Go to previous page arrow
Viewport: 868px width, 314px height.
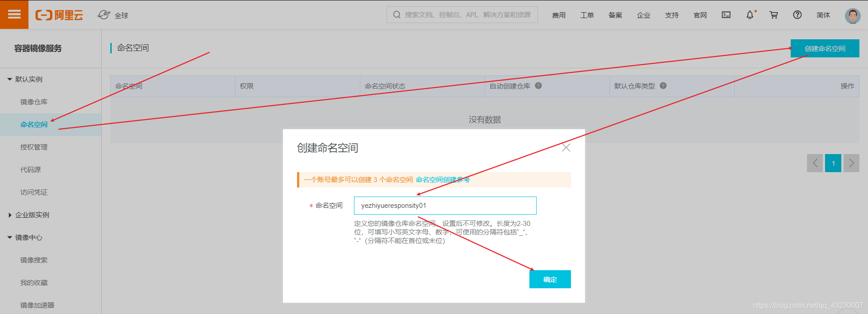pos(815,163)
